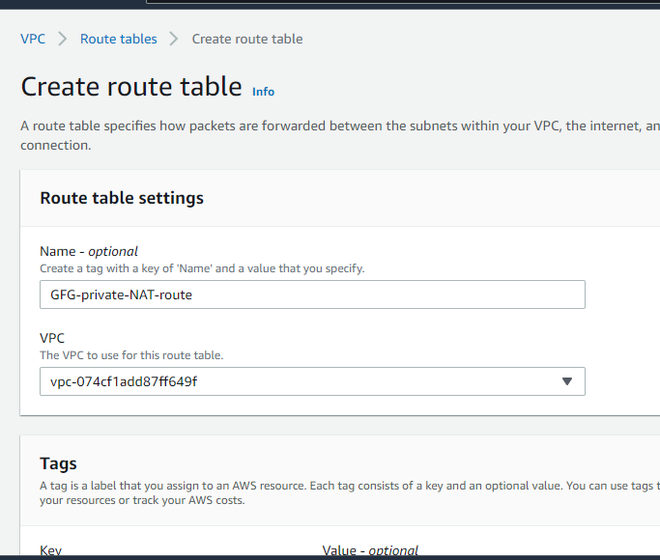
Task: Click the 'Create a tag with a key' hint text
Action: (x=202, y=268)
